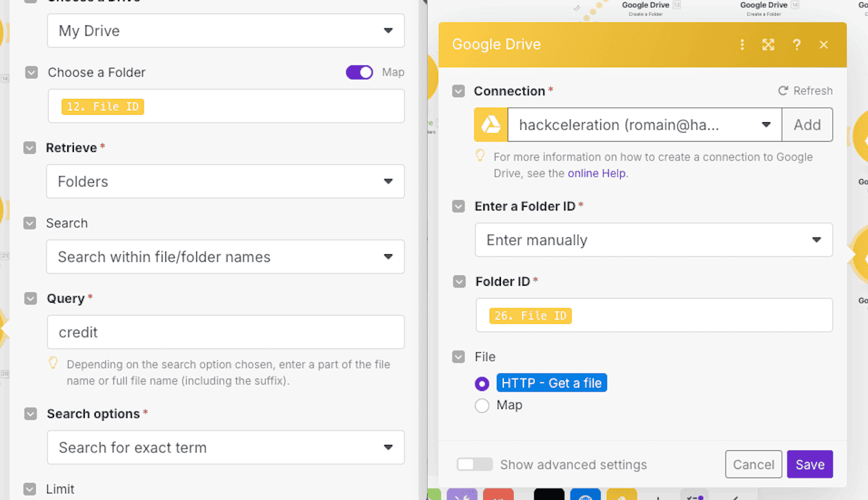Click the Choose a Folder mapping field
The width and height of the screenshot is (868, 500).
pos(226,106)
